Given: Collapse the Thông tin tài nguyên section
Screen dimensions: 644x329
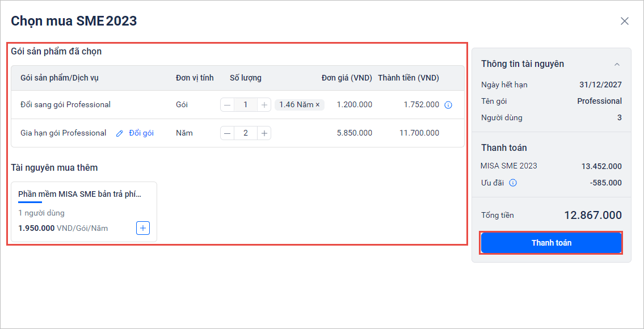Looking at the screenshot, I should click(x=617, y=64).
